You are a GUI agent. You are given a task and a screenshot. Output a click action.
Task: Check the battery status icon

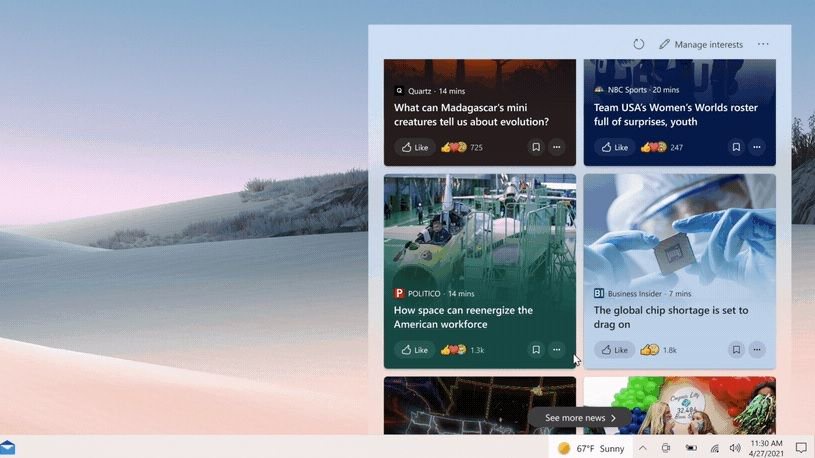point(691,448)
